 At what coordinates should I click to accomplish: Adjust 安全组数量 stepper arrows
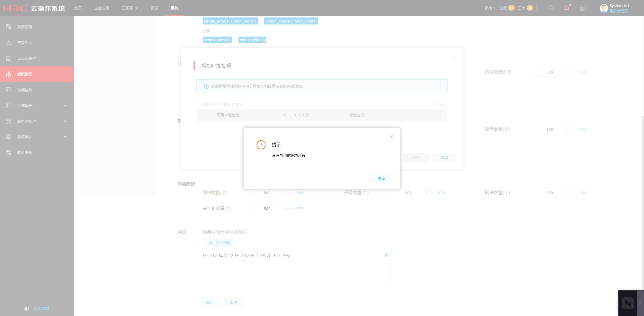coord(290,208)
